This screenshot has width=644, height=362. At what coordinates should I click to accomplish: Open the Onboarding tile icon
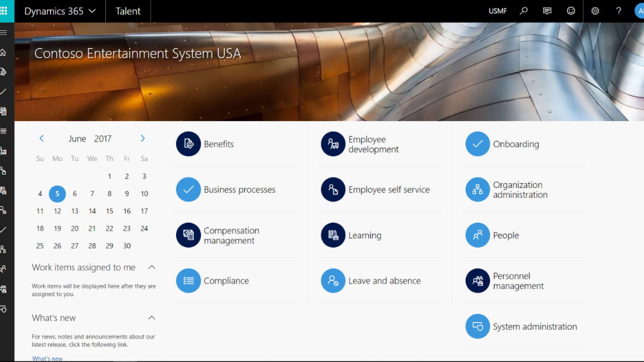[477, 144]
